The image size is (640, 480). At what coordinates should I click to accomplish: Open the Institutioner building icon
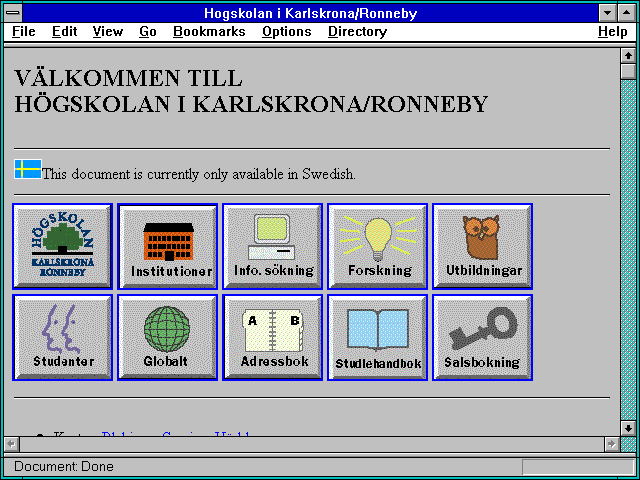[x=167, y=247]
